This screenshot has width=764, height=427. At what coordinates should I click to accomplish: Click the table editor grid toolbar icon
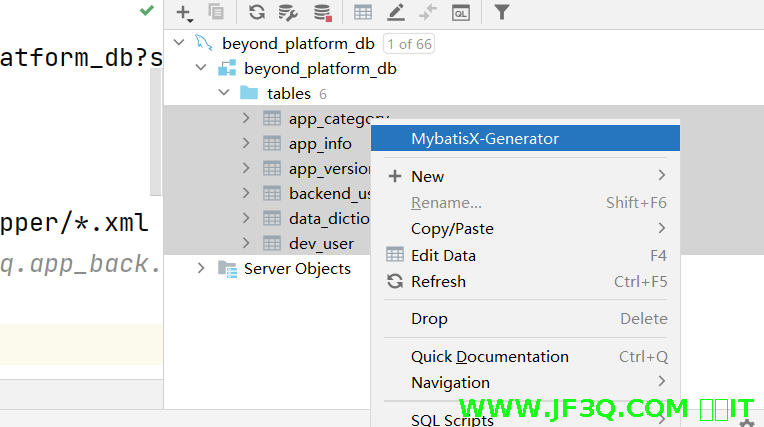pyautogui.click(x=363, y=13)
